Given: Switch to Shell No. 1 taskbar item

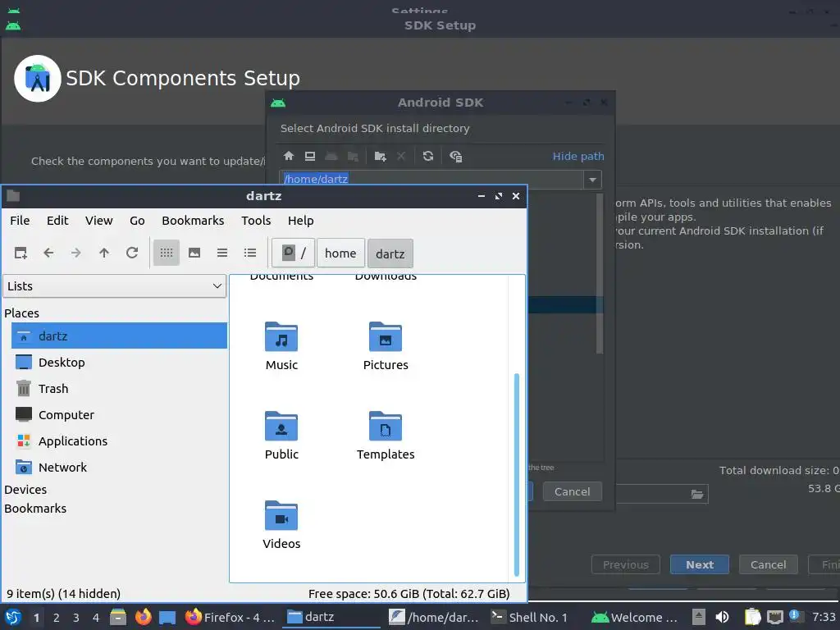Looking at the screenshot, I should tap(529, 617).
